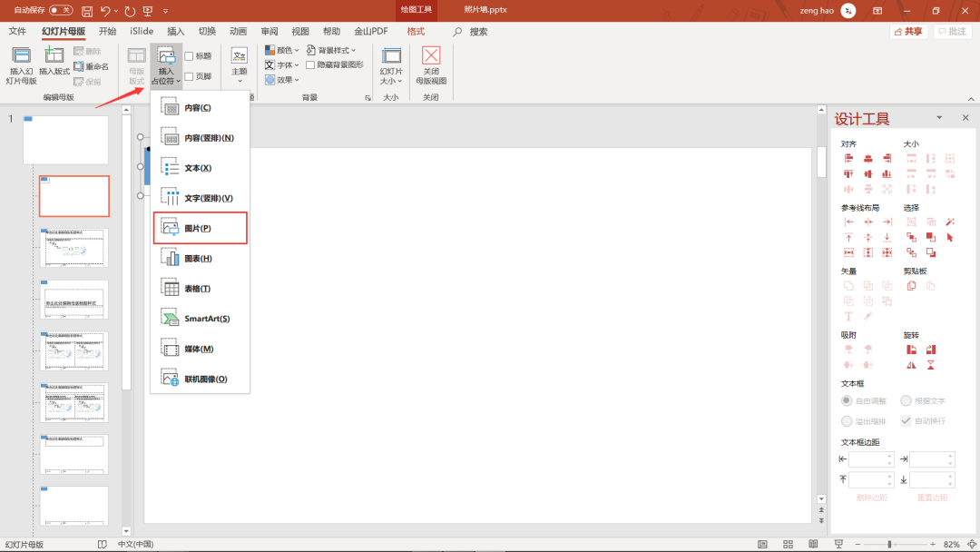Click zoom out minus button
The height and width of the screenshot is (552, 980).
click(x=857, y=545)
